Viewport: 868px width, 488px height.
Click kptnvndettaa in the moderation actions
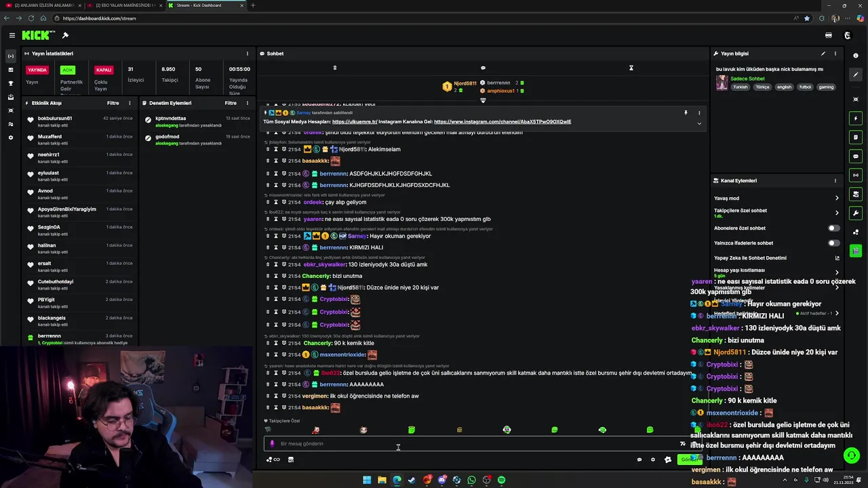[x=171, y=119]
